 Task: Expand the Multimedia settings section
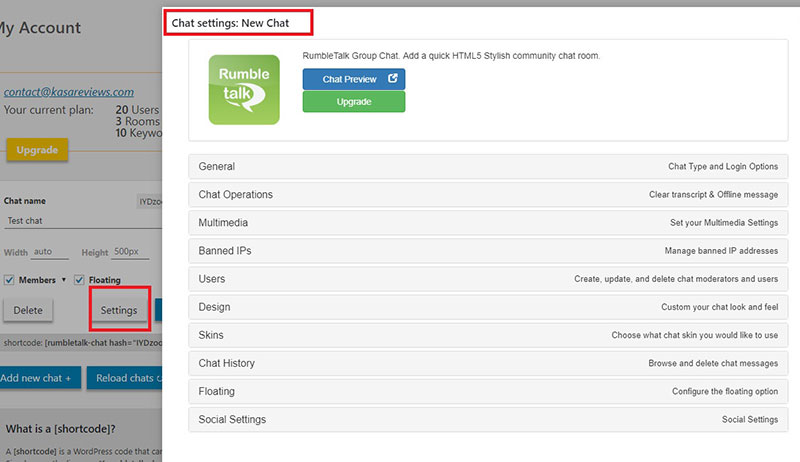[x=488, y=222]
